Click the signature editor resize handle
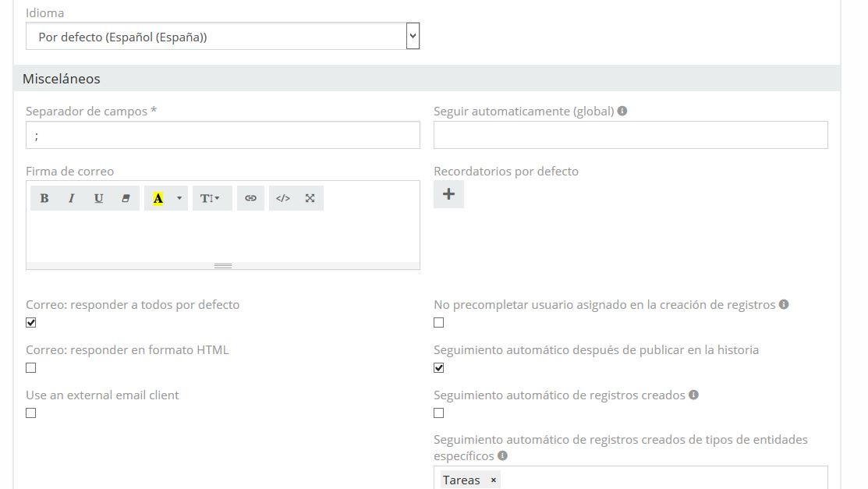 coord(223,266)
